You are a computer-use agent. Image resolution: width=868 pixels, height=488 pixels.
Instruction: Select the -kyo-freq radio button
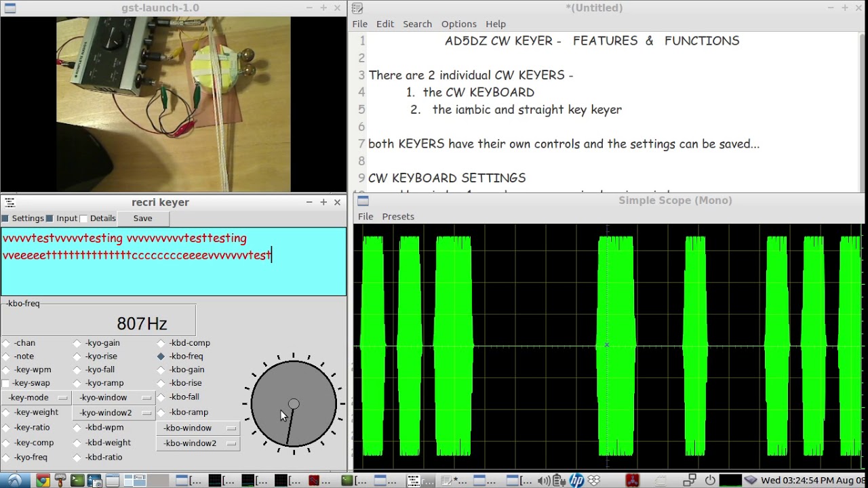7,457
